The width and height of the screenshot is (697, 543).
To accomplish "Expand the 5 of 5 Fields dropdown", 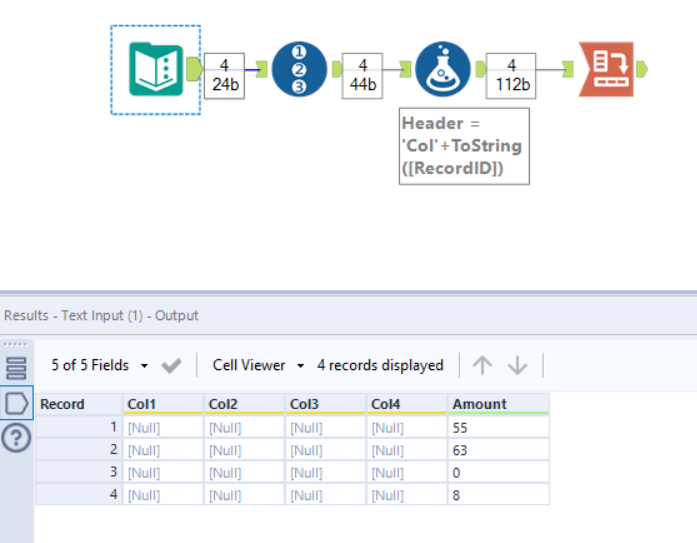I will (98, 366).
